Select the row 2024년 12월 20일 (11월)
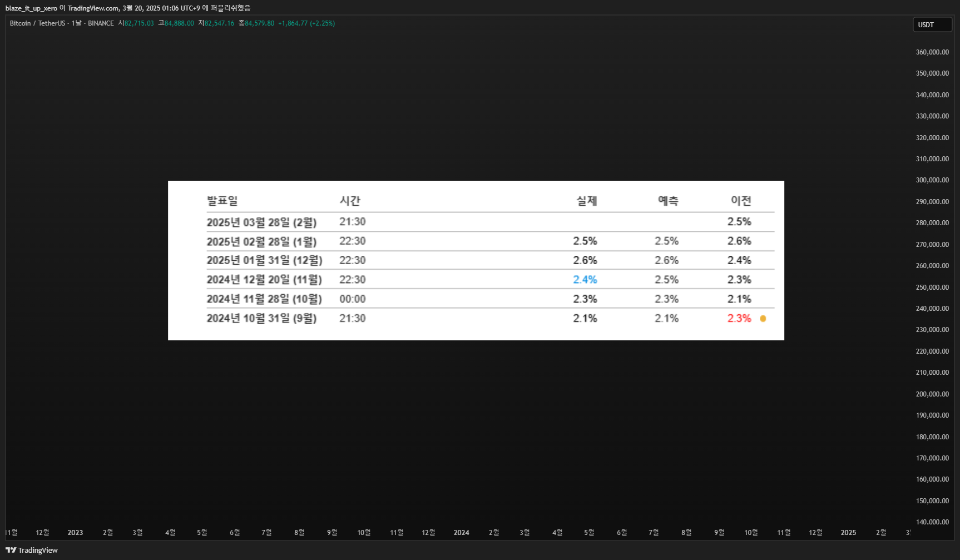The width and height of the screenshot is (960, 560). point(490,280)
